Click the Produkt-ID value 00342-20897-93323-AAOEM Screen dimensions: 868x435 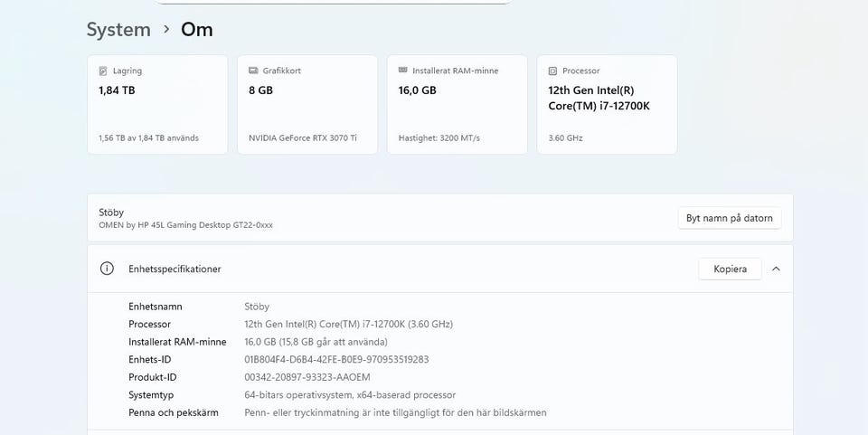[307, 377]
